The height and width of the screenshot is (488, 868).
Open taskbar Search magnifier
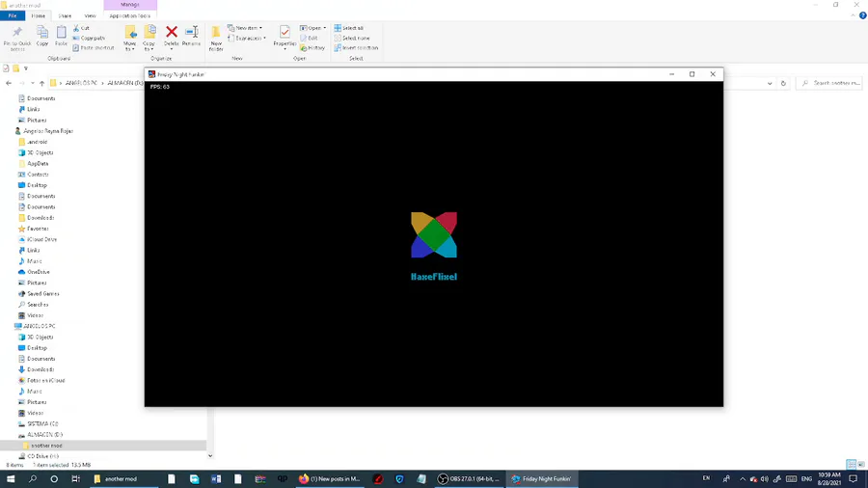pyautogui.click(x=32, y=479)
